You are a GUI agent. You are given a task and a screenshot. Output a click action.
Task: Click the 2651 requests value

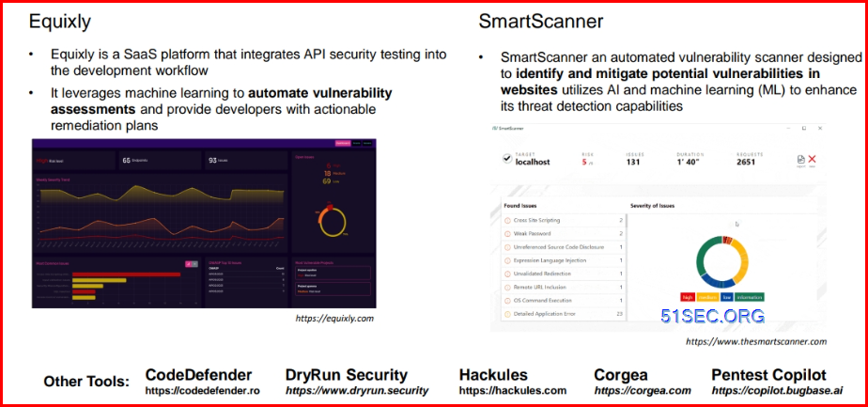[746, 163]
